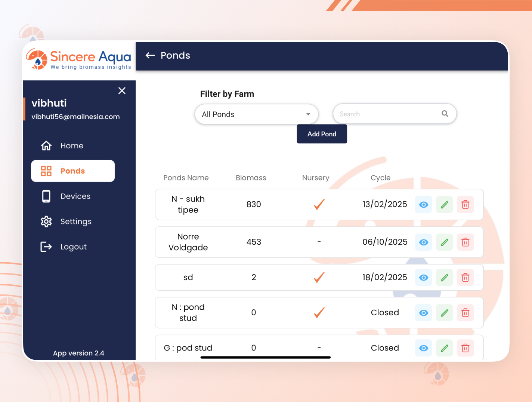Screen dimensions: 532x402
Task: Click inside the Search field
Action: point(381,114)
